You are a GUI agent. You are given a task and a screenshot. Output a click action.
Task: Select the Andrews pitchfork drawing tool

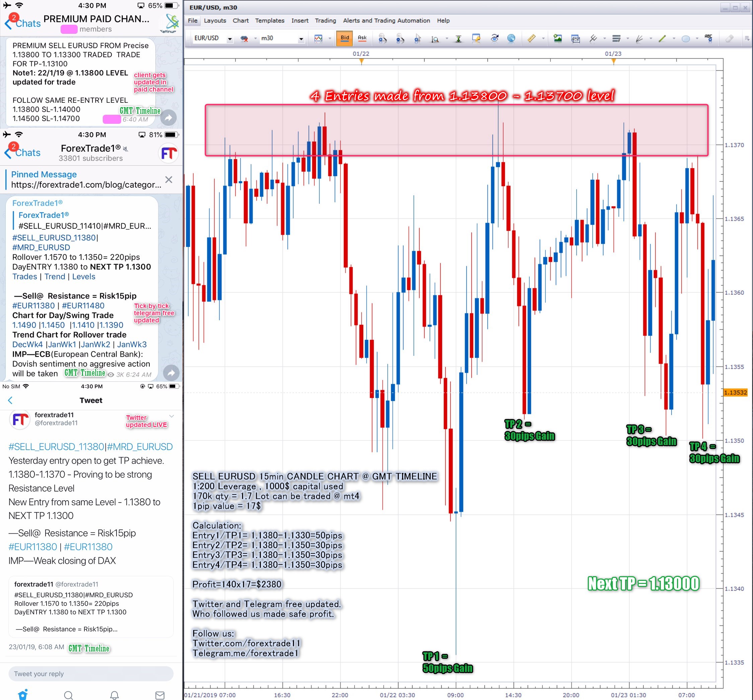(x=593, y=38)
